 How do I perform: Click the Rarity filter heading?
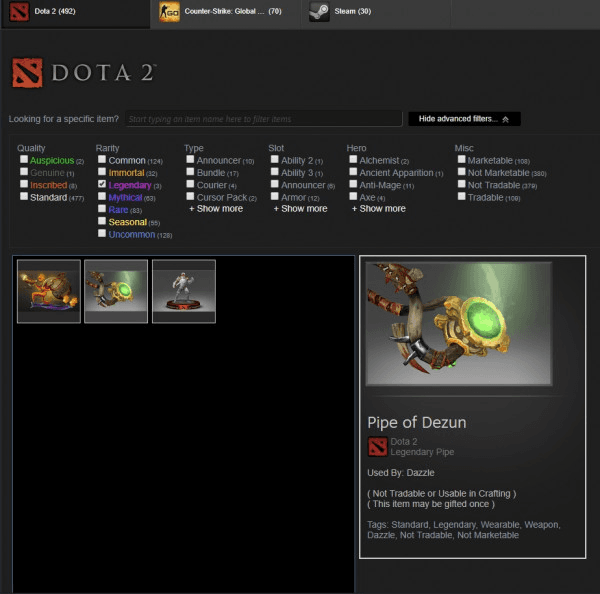(108, 148)
